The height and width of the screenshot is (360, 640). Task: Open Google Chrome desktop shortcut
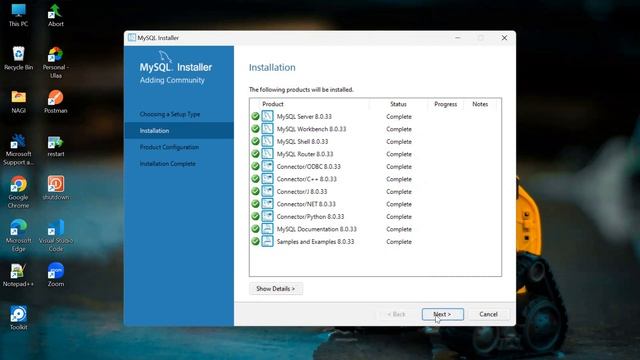click(18, 192)
